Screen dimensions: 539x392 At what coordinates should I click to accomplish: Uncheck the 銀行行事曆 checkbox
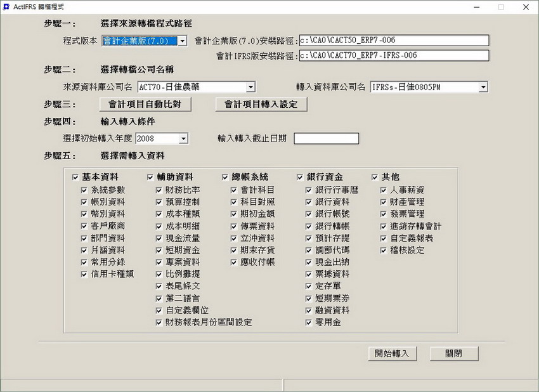pos(308,190)
